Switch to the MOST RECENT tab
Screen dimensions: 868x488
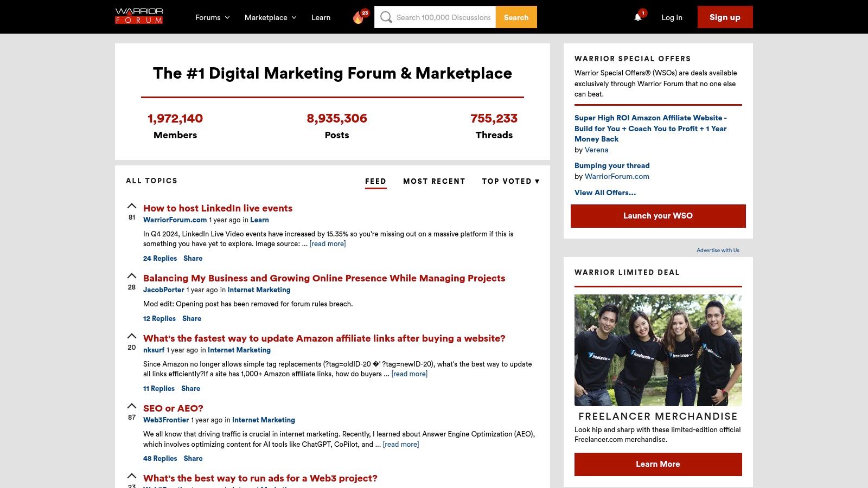[434, 181]
